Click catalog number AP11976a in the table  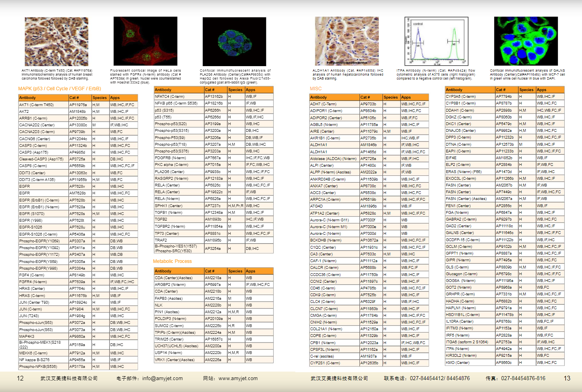coord(78,105)
